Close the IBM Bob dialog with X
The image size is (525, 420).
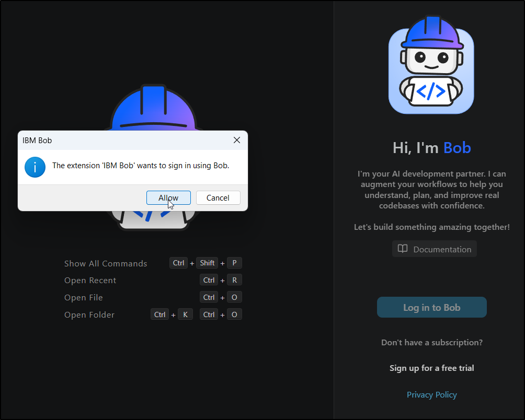pyautogui.click(x=237, y=140)
